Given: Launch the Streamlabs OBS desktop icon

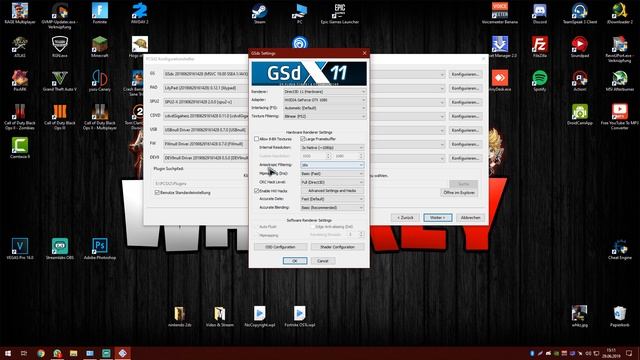Looking at the screenshot, I should [60, 249].
